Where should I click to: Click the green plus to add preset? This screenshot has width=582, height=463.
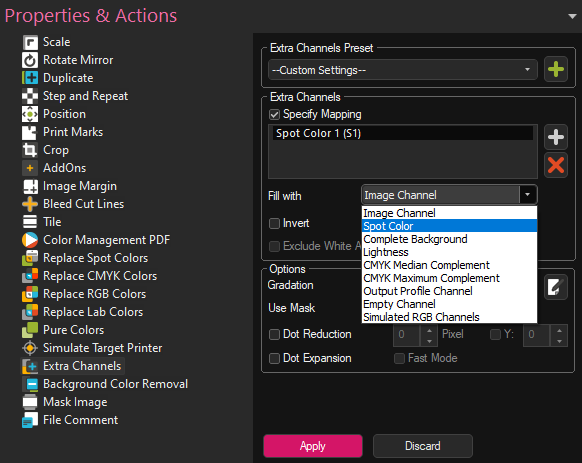click(556, 69)
